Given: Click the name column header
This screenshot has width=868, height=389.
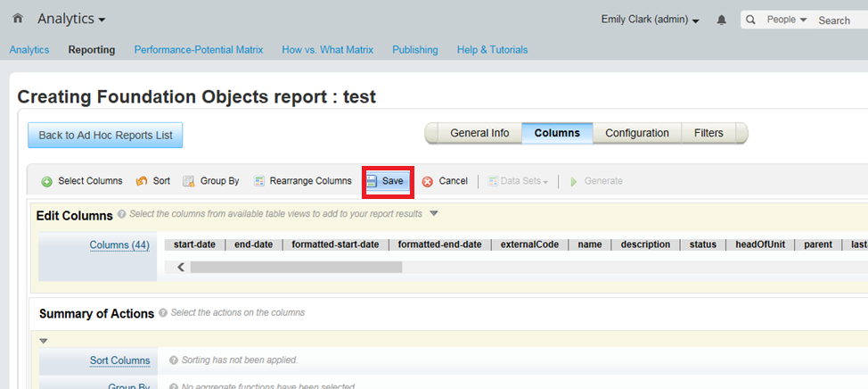Looking at the screenshot, I should point(590,244).
